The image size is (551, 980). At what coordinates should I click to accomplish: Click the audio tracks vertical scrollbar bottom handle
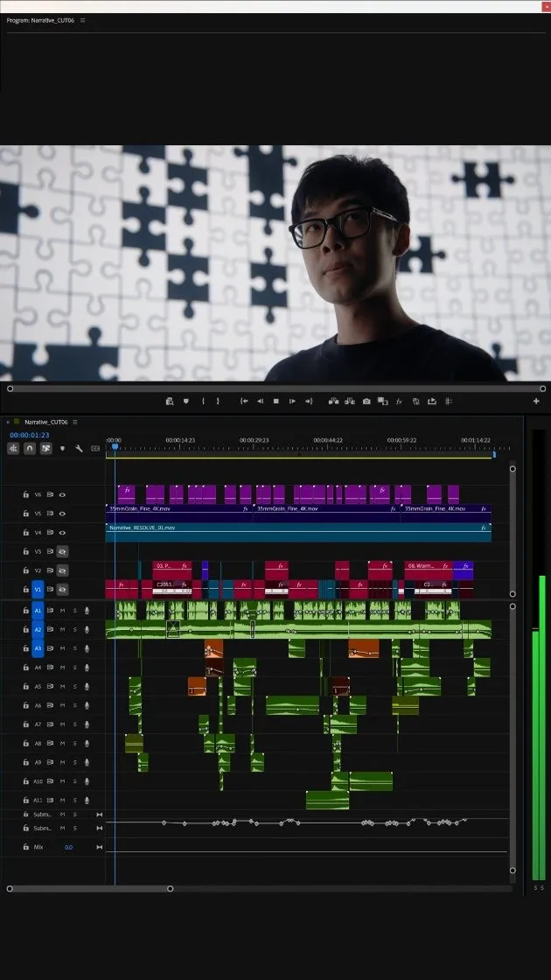click(513, 870)
